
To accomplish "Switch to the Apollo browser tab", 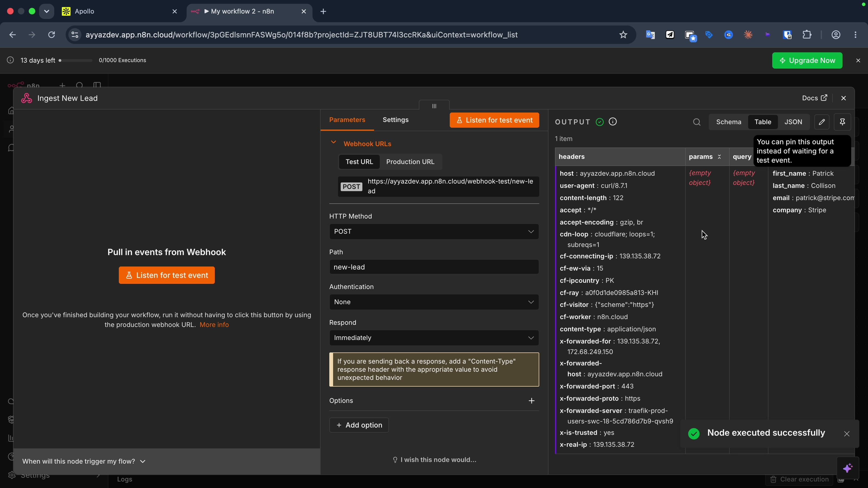I will point(120,11).
